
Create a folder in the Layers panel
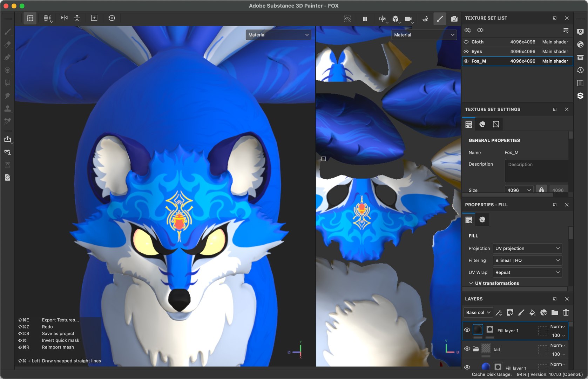click(x=555, y=312)
